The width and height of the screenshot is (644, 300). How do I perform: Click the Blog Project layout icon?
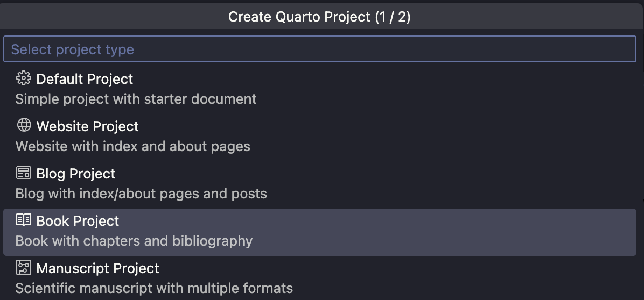pos(24,173)
